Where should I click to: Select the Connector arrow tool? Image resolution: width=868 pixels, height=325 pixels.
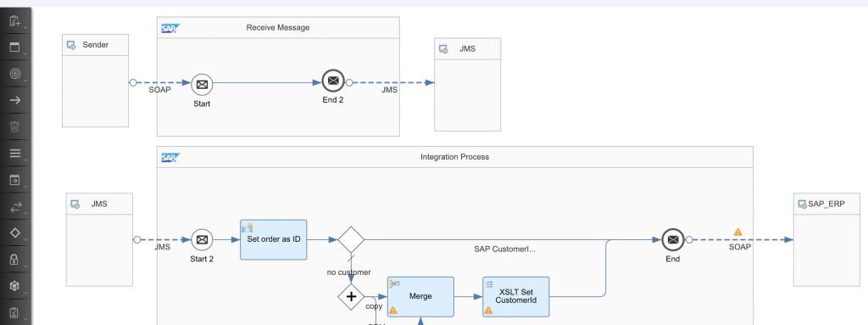point(15,100)
